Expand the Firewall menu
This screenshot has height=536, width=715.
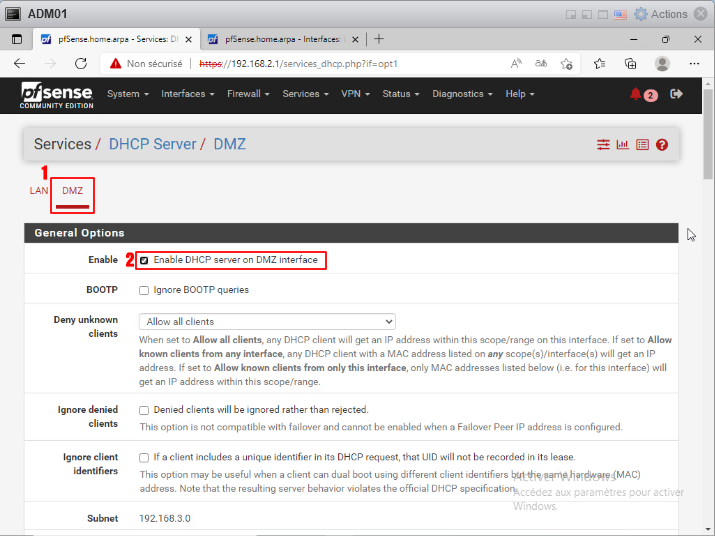tap(248, 94)
